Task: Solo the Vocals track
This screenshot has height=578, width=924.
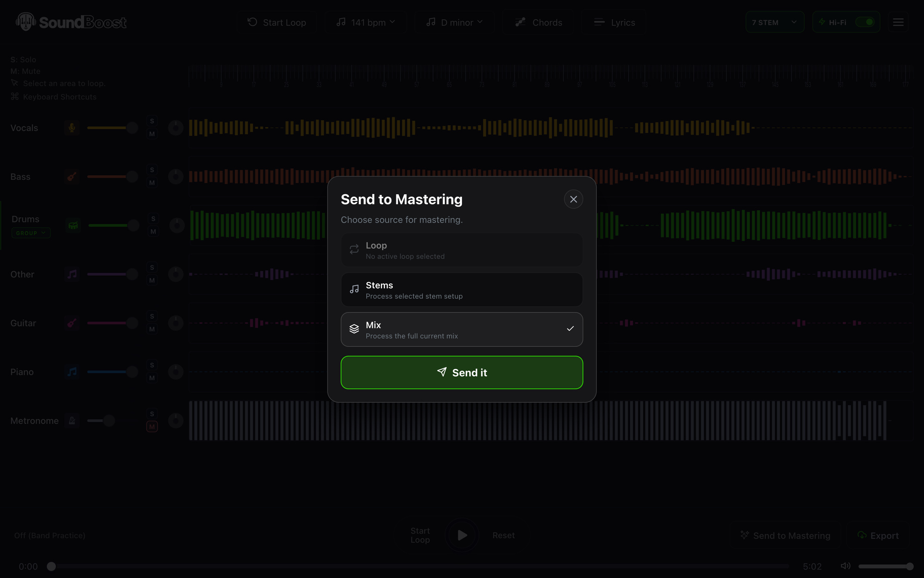Action: coord(152,121)
